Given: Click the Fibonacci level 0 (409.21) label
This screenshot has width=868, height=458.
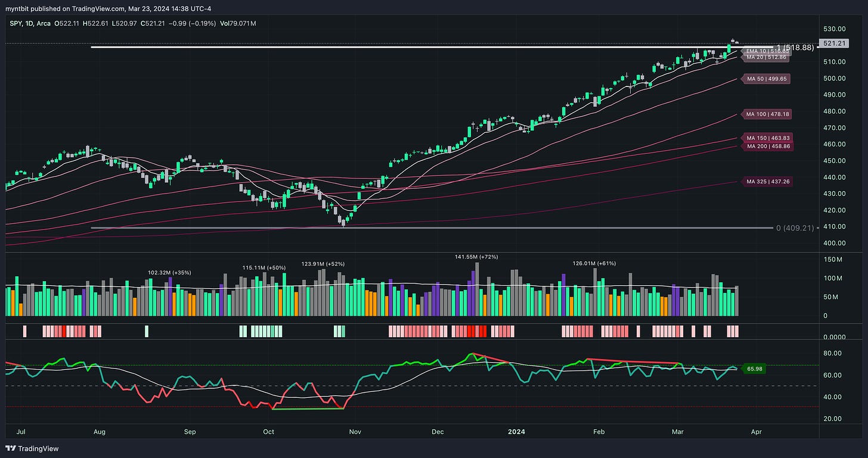Looking at the screenshot, I should coord(795,228).
